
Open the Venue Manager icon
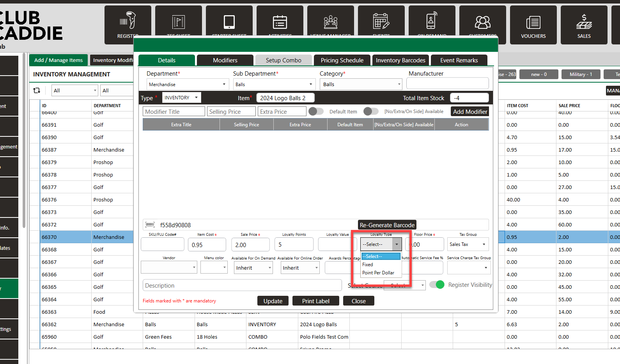[x=330, y=22]
